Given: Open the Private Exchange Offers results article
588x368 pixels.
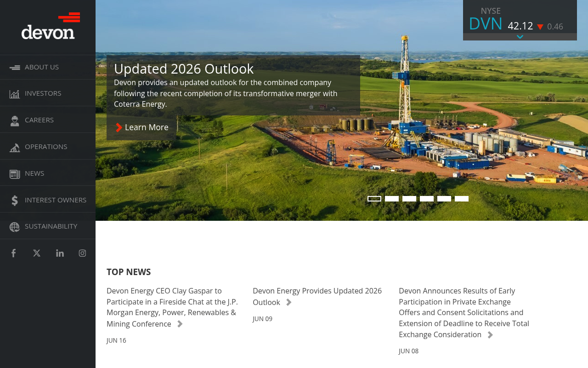Looking at the screenshot, I should [464, 313].
